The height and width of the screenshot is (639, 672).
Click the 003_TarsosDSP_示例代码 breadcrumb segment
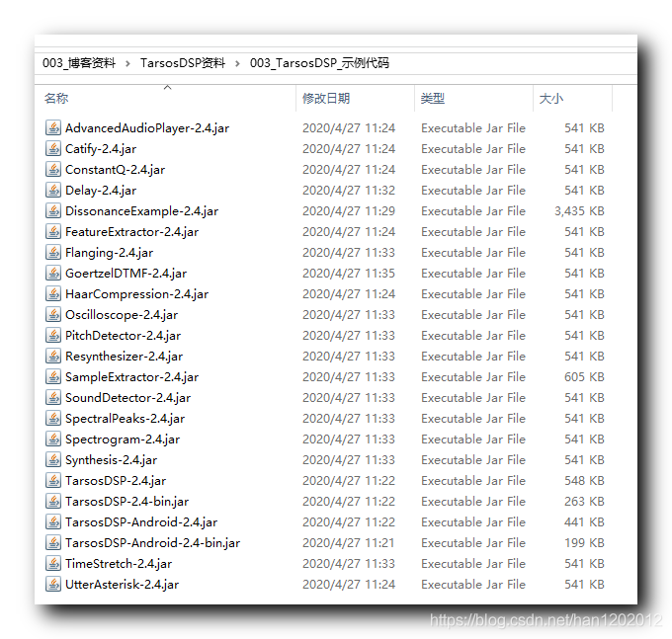coord(319,63)
